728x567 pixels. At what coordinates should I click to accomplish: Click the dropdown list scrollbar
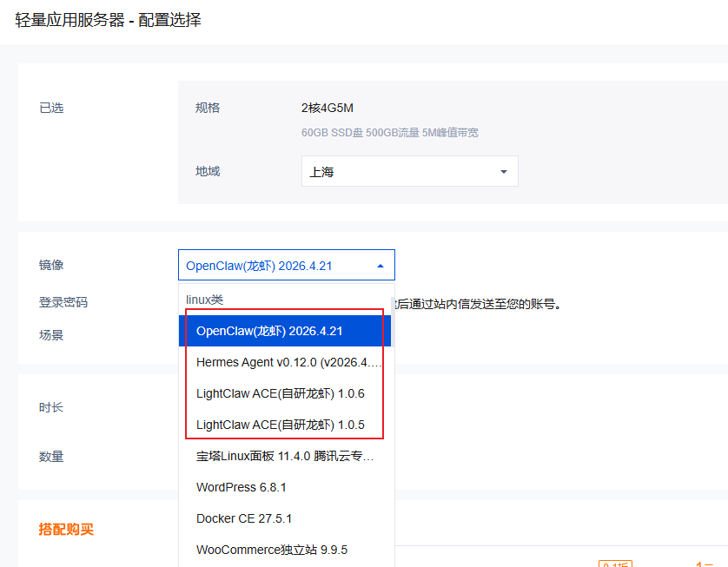(x=393, y=321)
